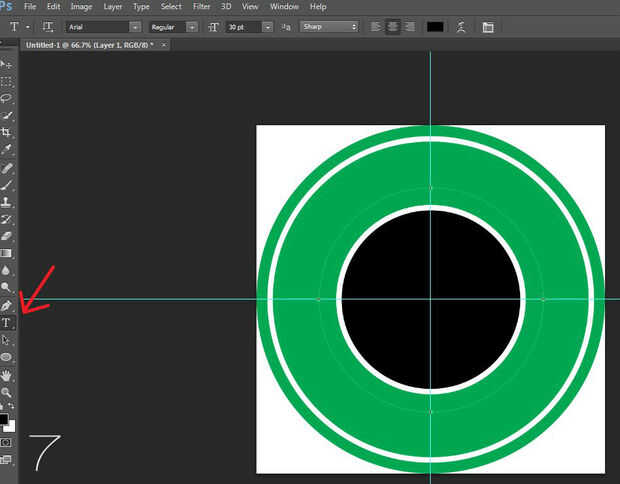Screen dimensions: 620x484
Task: Click the black text color swatch
Action: [435, 26]
